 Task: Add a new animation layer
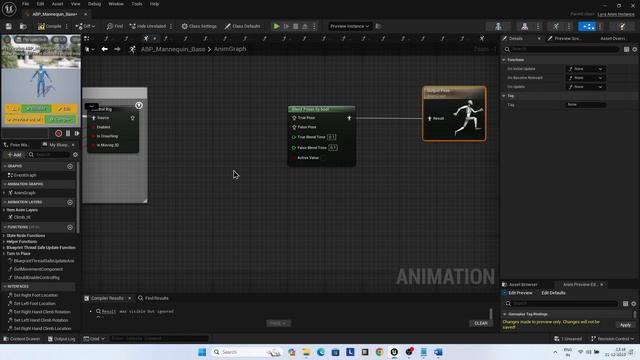click(70, 202)
